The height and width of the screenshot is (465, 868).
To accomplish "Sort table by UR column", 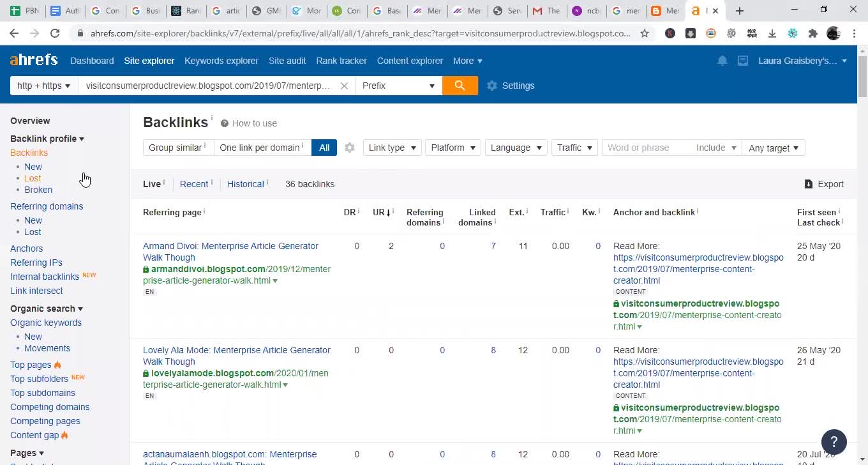I will click(x=382, y=212).
